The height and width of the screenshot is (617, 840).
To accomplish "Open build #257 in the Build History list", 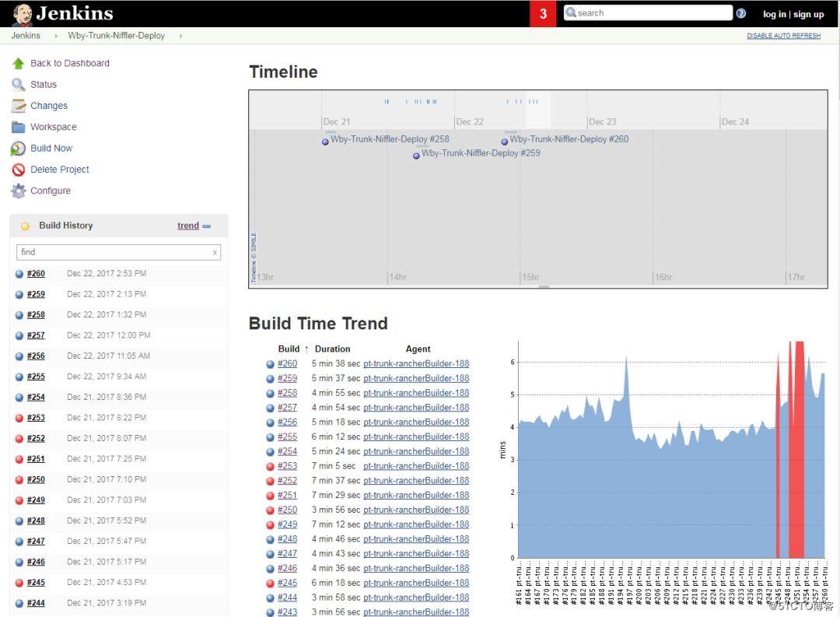I will [36, 335].
